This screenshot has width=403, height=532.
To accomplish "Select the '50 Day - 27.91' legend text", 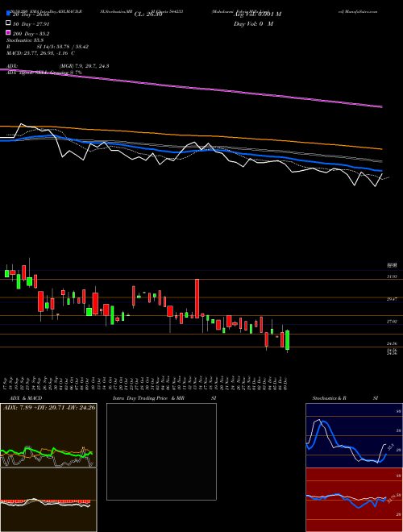I will pyautogui.click(x=31, y=24).
